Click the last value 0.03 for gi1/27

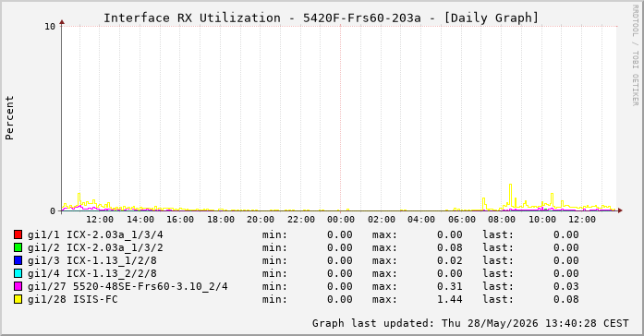click(566, 286)
